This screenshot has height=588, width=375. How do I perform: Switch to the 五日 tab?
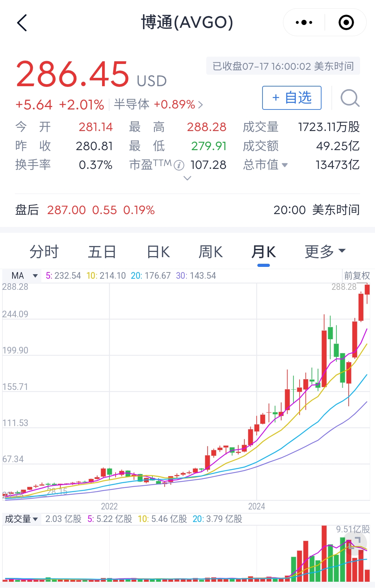pyautogui.click(x=102, y=252)
